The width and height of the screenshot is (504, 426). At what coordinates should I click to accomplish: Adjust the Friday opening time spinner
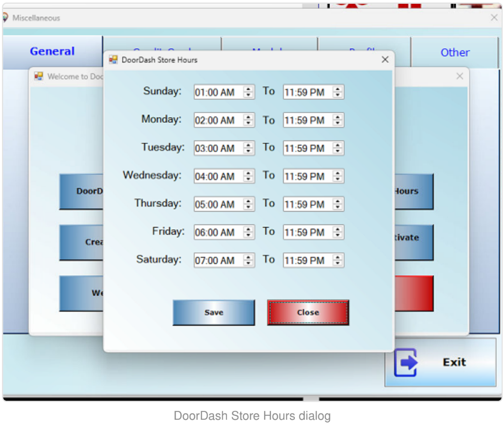tap(248, 232)
